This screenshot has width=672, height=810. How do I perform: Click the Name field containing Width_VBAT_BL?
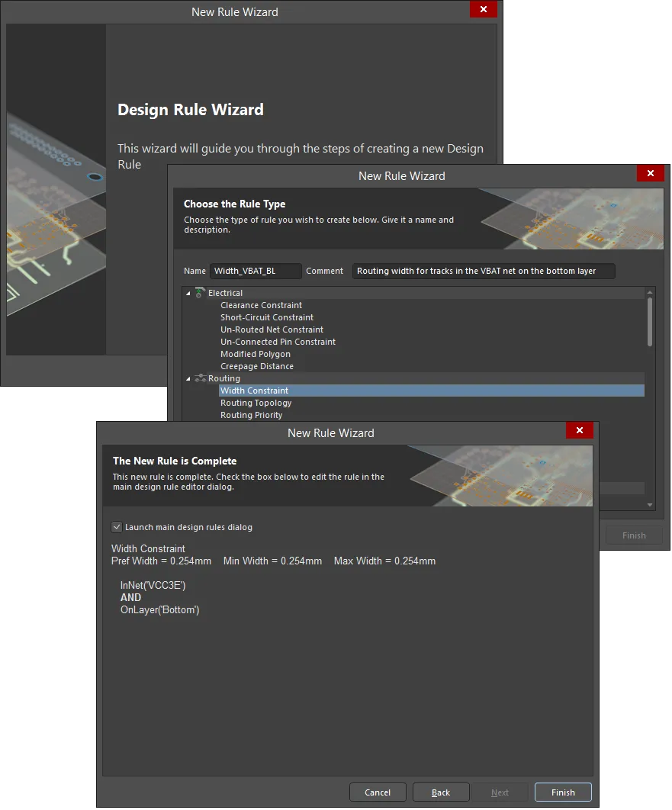click(256, 271)
